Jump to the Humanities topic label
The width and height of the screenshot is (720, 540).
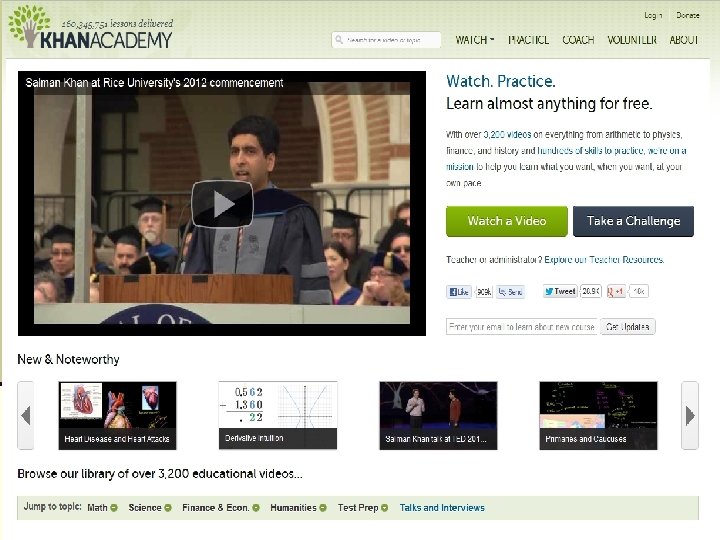click(293, 508)
